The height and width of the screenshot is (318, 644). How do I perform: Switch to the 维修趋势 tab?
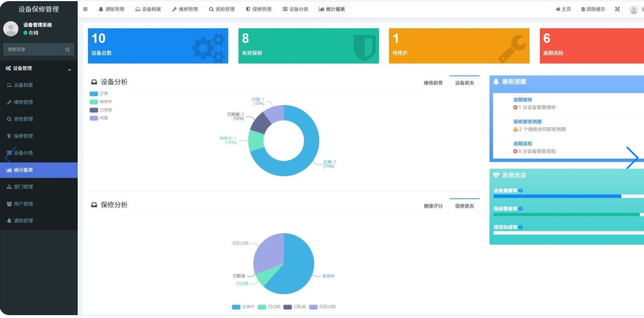[432, 83]
